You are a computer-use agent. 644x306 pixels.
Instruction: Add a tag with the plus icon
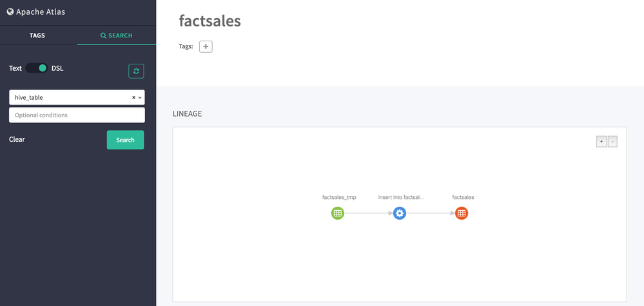[206, 46]
